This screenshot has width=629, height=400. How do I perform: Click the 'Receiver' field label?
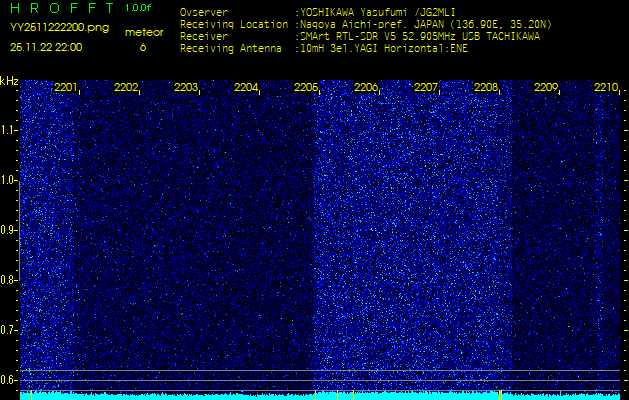pyautogui.click(x=204, y=37)
